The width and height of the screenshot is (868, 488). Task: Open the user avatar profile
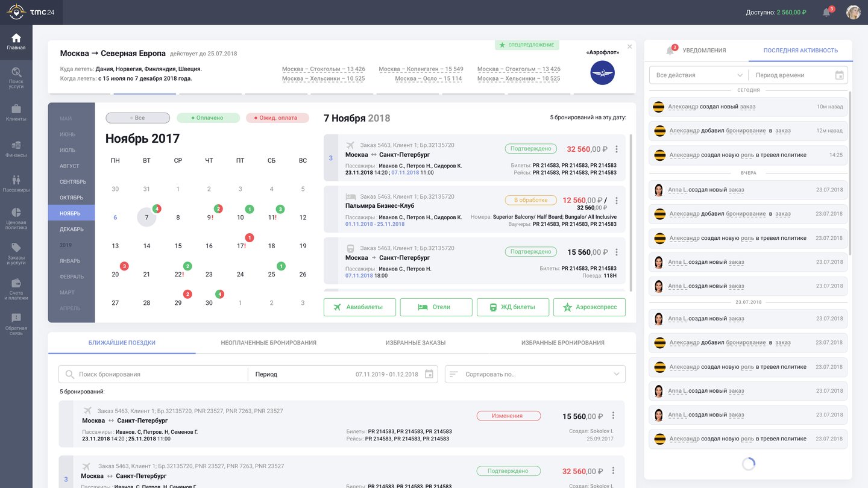(853, 12)
